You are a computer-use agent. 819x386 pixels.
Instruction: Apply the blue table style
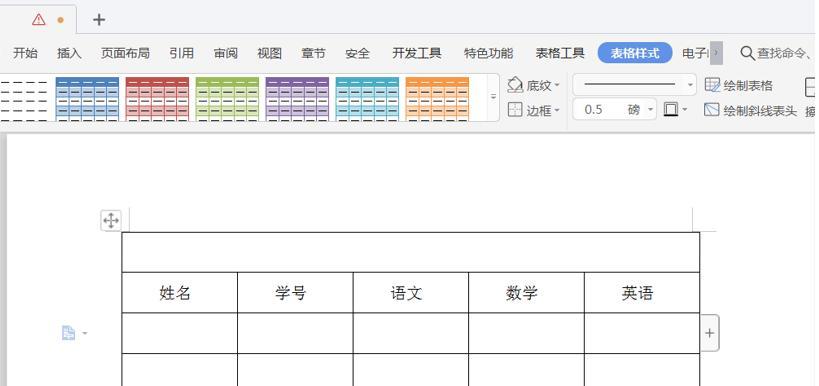click(x=87, y=99)
